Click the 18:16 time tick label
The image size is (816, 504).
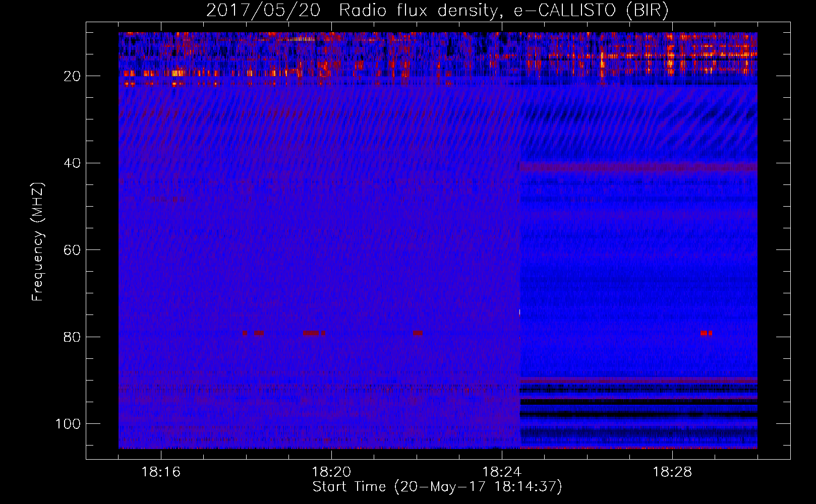161,472
